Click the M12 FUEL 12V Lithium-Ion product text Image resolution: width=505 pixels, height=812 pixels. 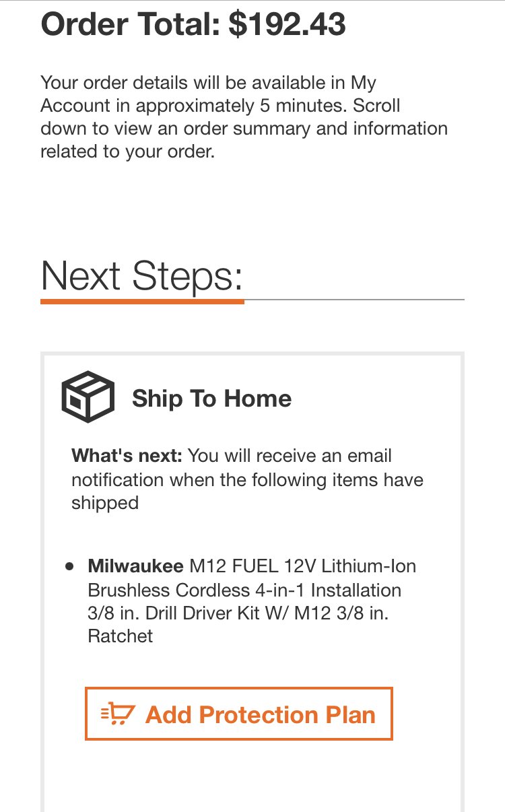303,566
